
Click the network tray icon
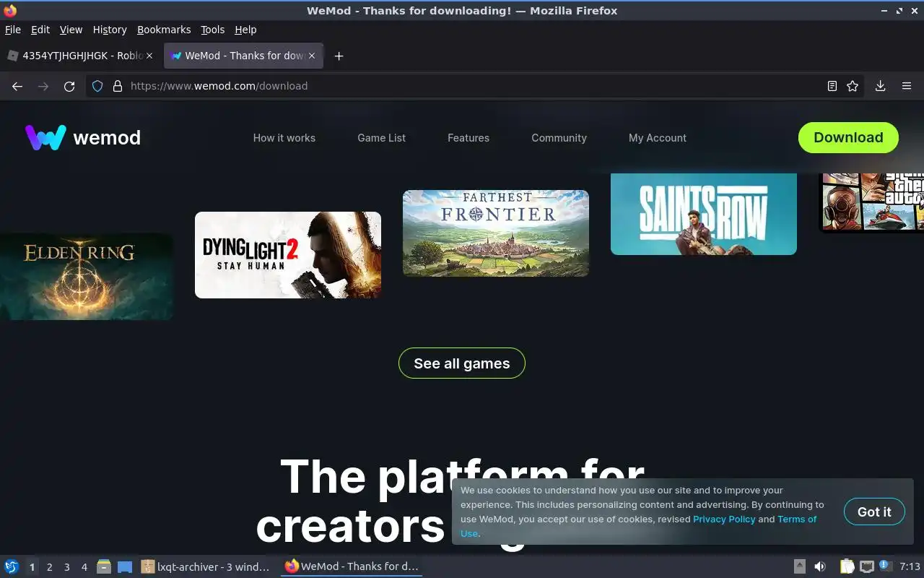click(x=866, y=566)
